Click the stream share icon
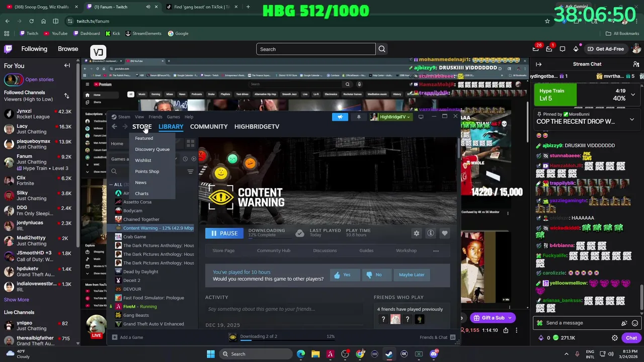This screenshot has height=362, width=644. point(506,330)
